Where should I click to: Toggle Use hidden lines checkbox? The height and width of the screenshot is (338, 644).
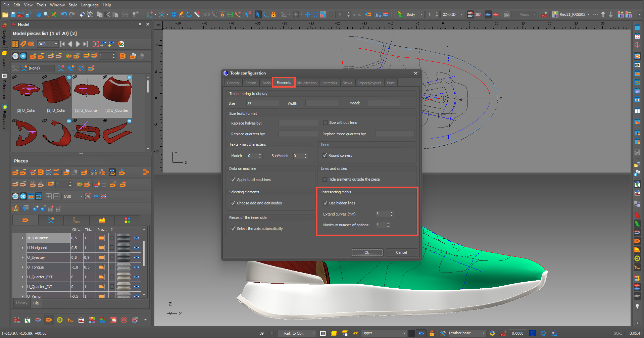(325, 203)
